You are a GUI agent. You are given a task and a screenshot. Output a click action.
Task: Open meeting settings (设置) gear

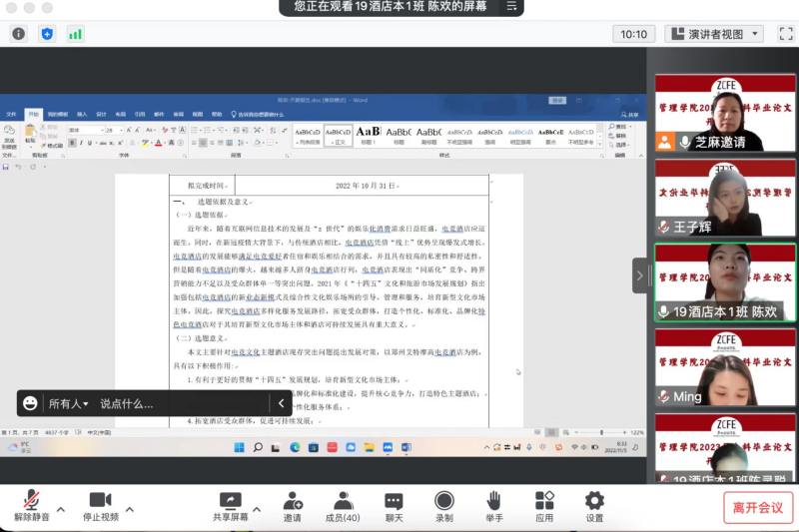point(594,506)
